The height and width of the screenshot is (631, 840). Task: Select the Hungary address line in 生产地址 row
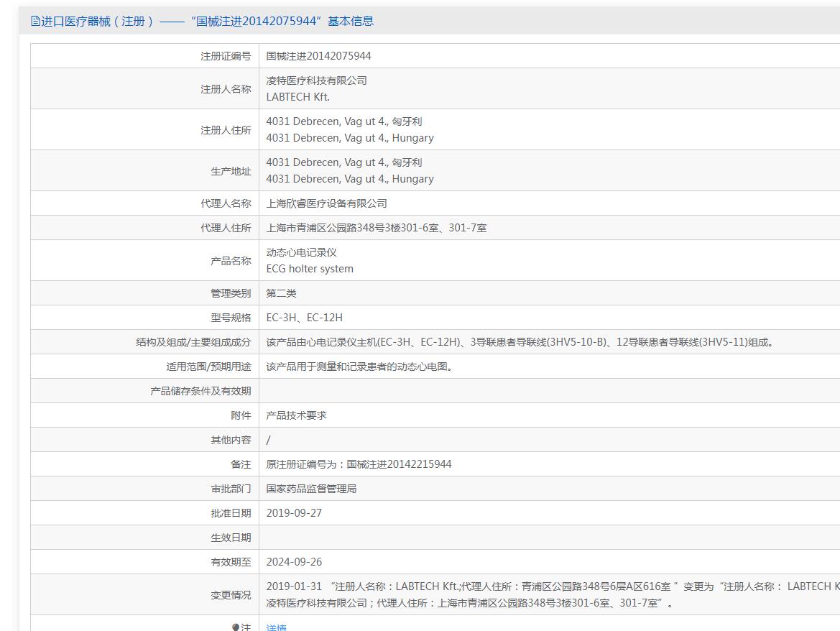(x=350, y=179)
